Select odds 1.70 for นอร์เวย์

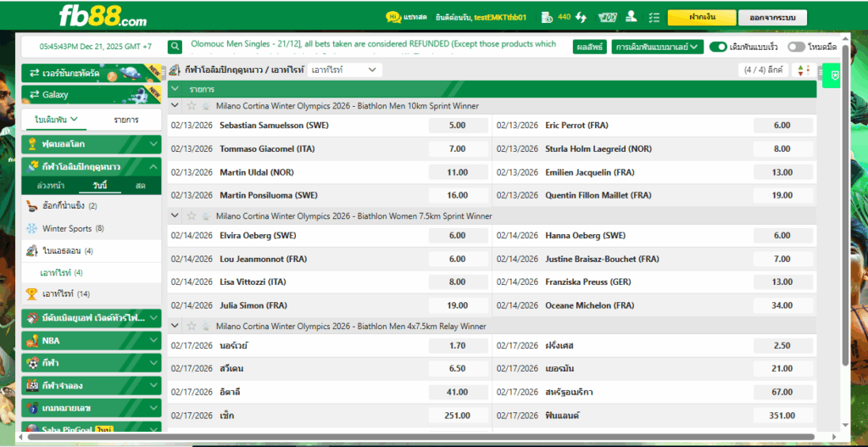[457, 345]
